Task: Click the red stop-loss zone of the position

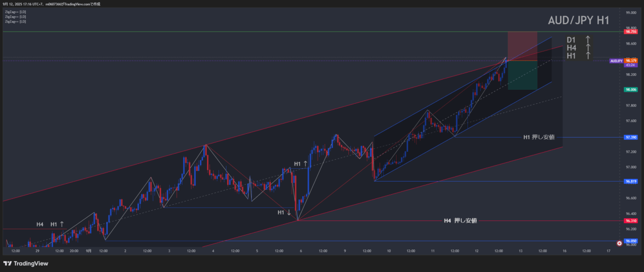Action: pos(522,46)
